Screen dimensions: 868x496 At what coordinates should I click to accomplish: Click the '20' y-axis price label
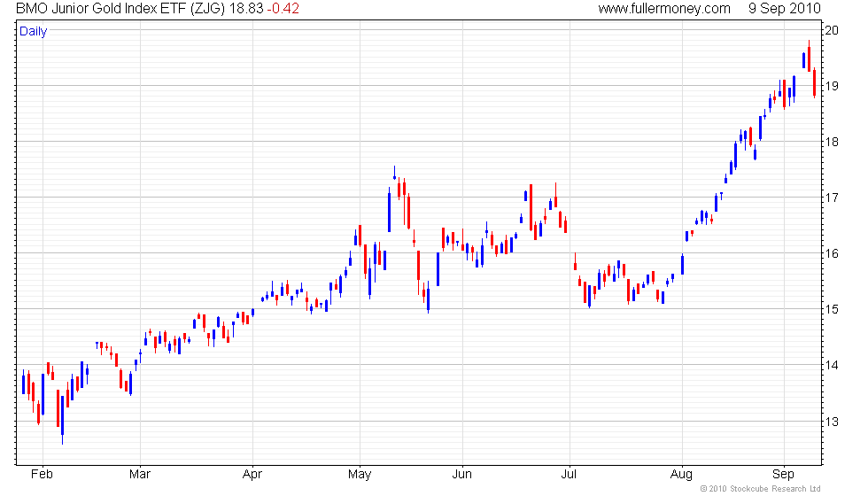832,30
